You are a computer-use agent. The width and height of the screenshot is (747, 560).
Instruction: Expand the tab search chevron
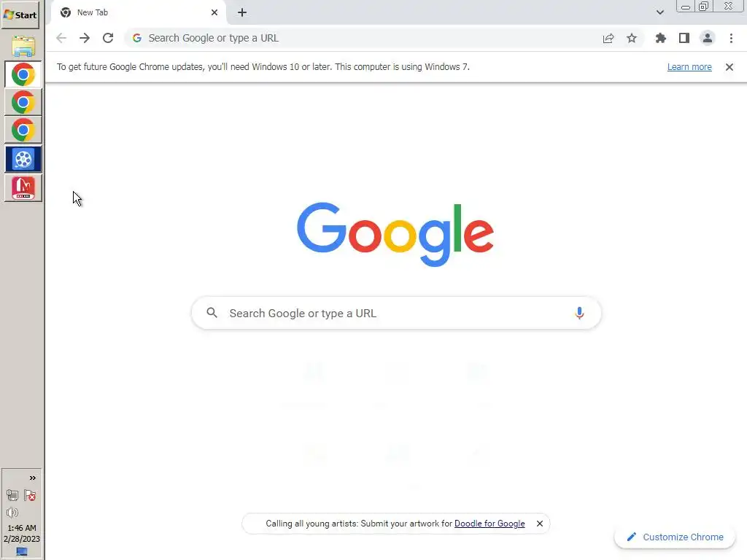point(659,12)
